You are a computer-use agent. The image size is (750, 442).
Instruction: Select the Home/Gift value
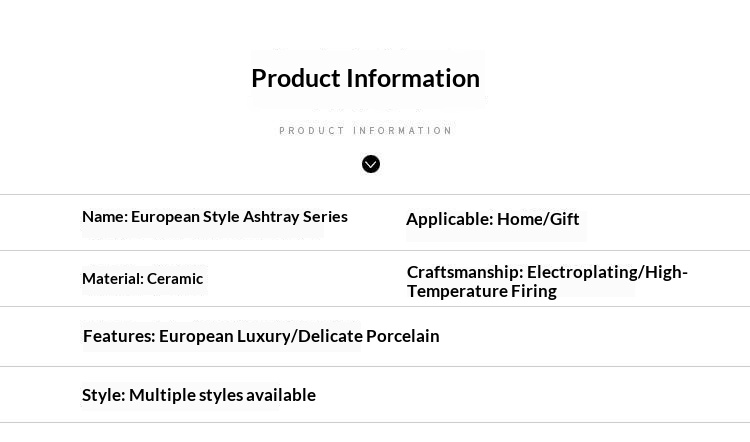pyautogui.click(x=538, y=219)
